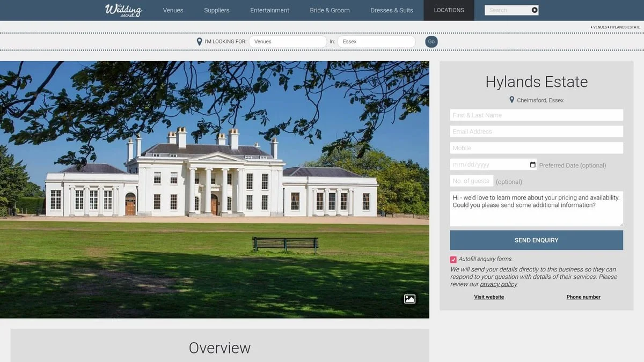Click the Chelmsford, Essex text
The image size is (644, 362).
tap(540, 100)
